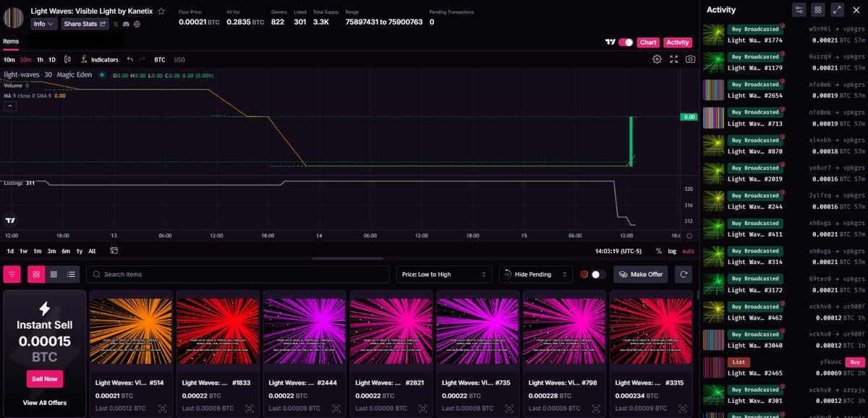Switch chart currency to USD
868x418 pixels.
point(179,59)
